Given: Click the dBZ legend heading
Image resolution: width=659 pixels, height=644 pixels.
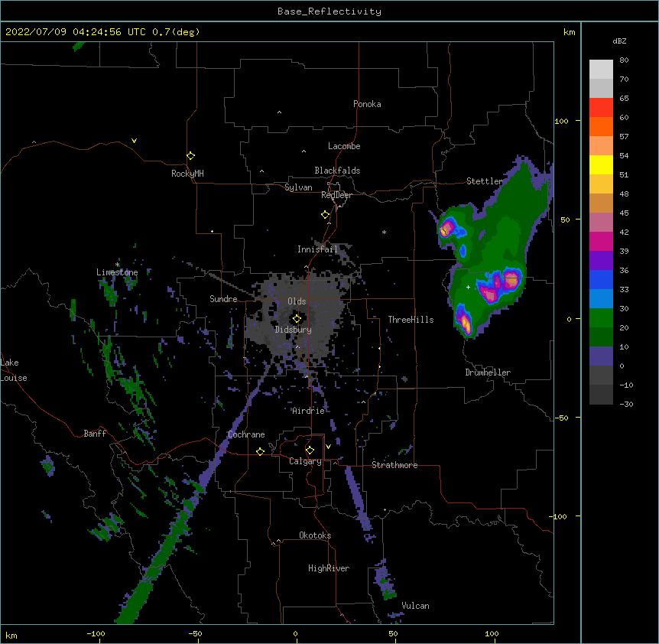Looking at the screenshot, I should coord(619,41).
